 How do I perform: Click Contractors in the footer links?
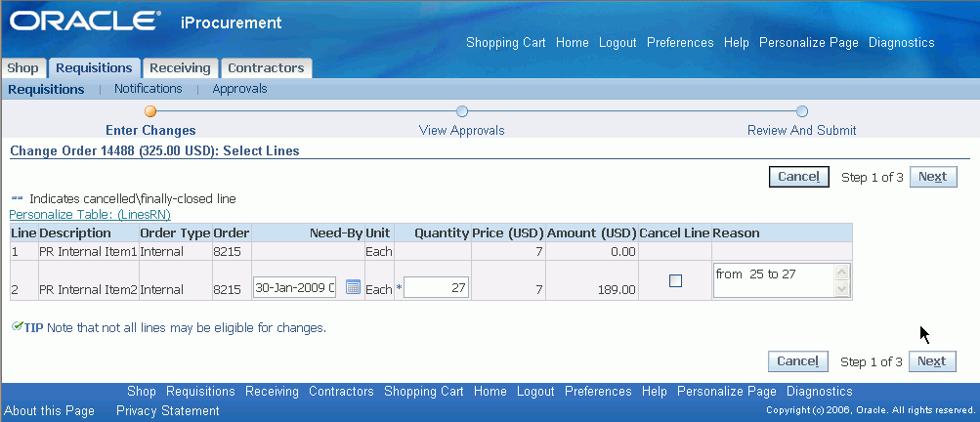click(x=341, y=392)
